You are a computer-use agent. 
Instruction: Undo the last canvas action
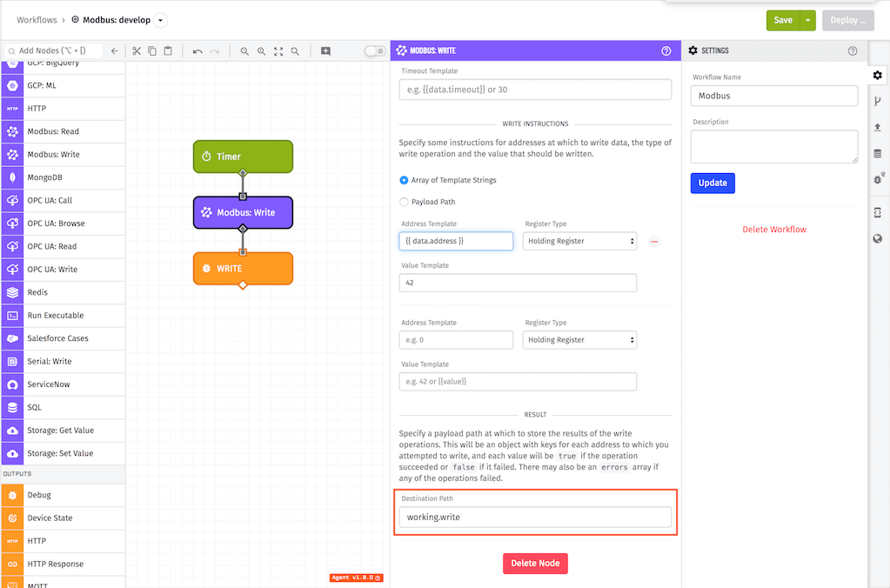[197, 51]
